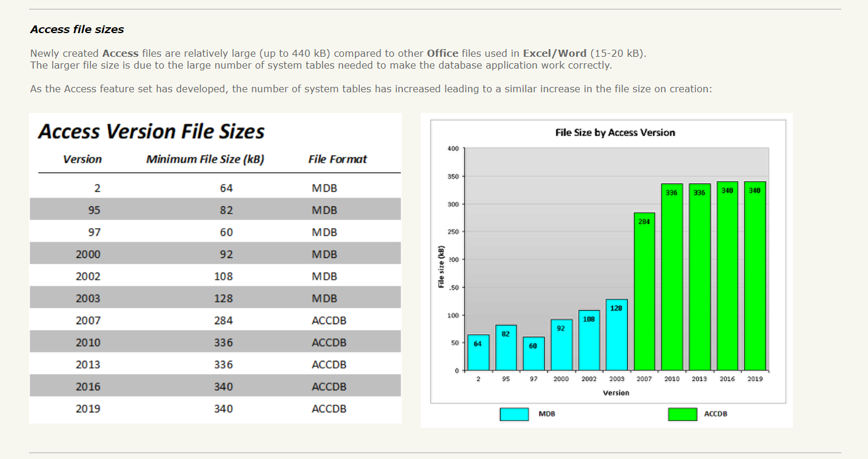Click the cyan MDB legend color swatch
868x459 pixels.
click(x=514, y=414)
